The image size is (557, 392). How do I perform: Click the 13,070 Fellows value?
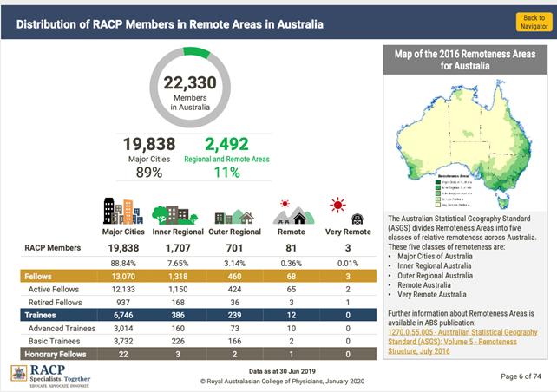coord(123,277)
